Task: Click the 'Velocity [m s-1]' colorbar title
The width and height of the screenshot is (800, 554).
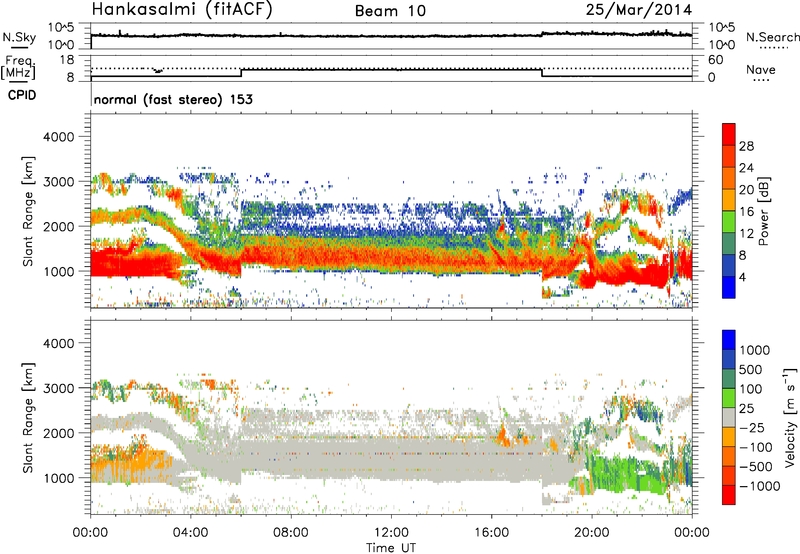Action: click(x=790, y=417)
